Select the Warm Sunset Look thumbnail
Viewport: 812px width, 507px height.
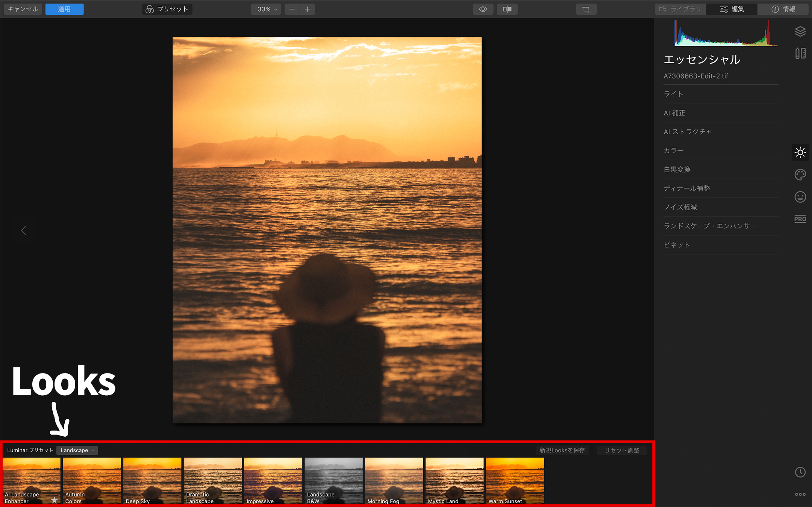(x=515, y=481)
